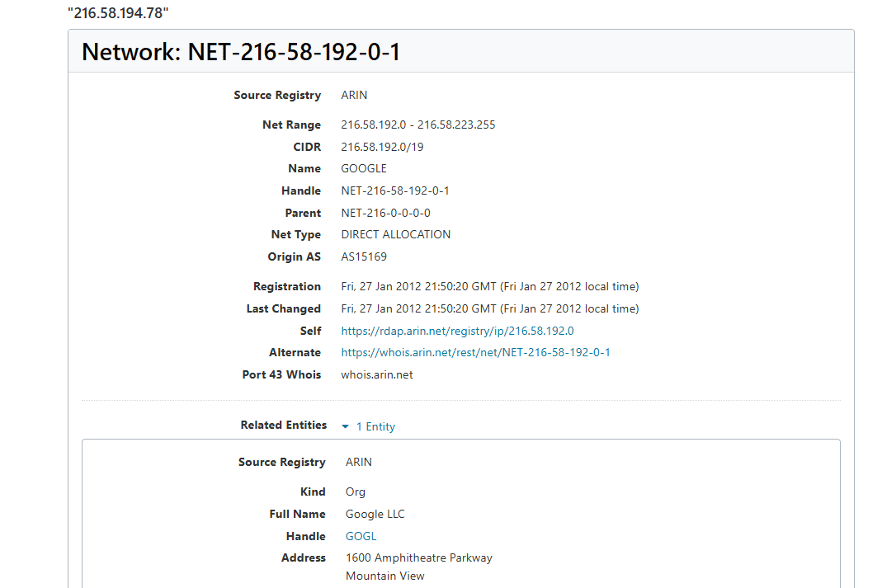This screenshot has height=588, width=882.
Task: Open the Alternate whois.arin.net REST link
Action: pyautogui.click(x=475, y=352)
